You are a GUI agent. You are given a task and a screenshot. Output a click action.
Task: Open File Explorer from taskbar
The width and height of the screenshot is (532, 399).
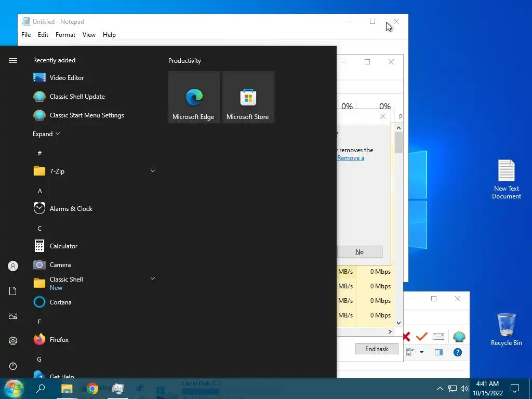(x=67, y=389)
